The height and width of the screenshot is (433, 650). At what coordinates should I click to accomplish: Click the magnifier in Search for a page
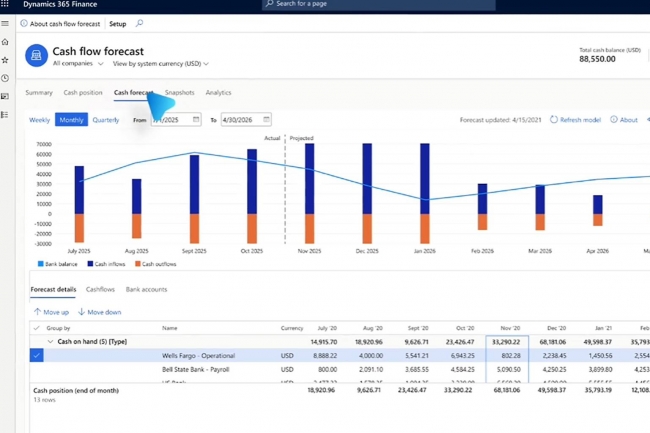(269, 4)
